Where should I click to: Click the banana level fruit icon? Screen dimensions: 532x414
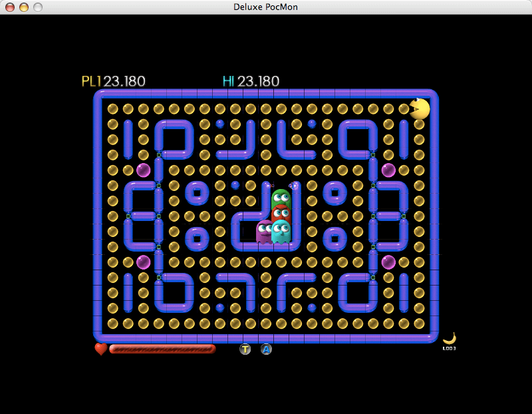pos(450,338)
